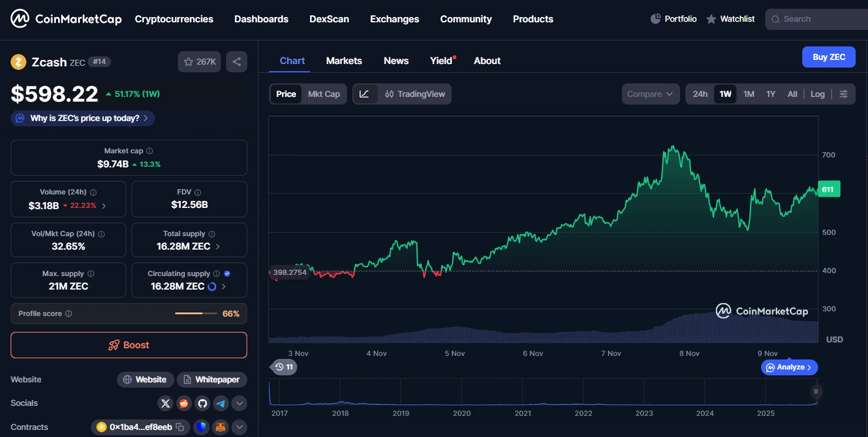The height and width of the screenshot is (437, 868).
Task: Open the GitHub social link
Action: pos(203,404)
